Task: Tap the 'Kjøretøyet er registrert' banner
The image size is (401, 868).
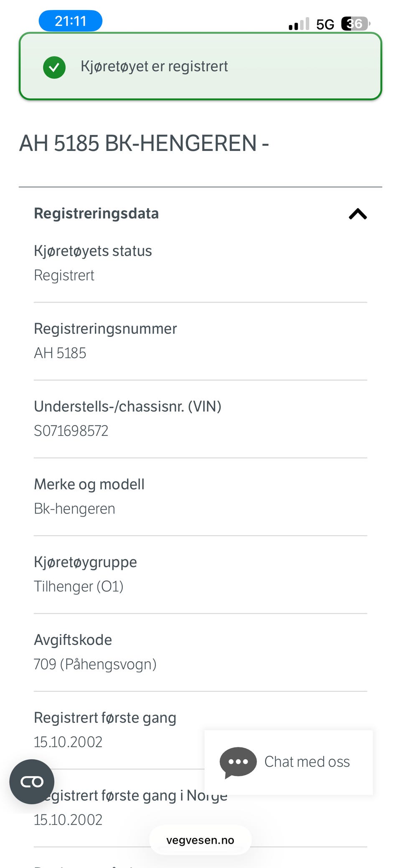Action: (x=200, y=66)
